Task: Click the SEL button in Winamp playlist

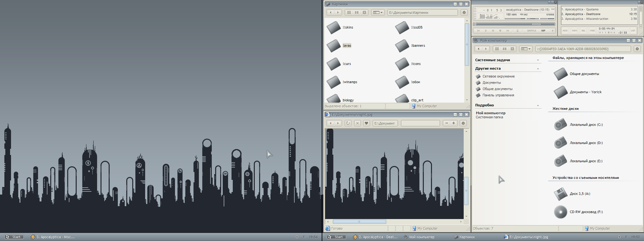Action: (x=583, y=30)
